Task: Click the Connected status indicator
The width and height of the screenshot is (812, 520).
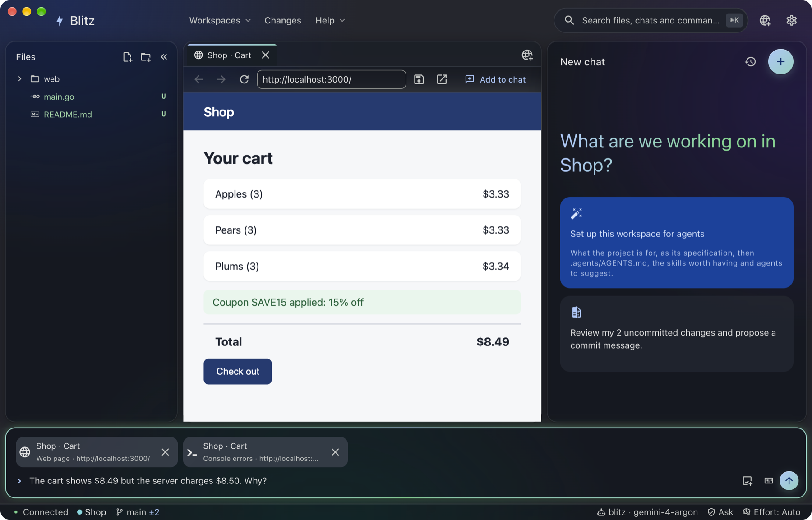Action: [41, 512]
